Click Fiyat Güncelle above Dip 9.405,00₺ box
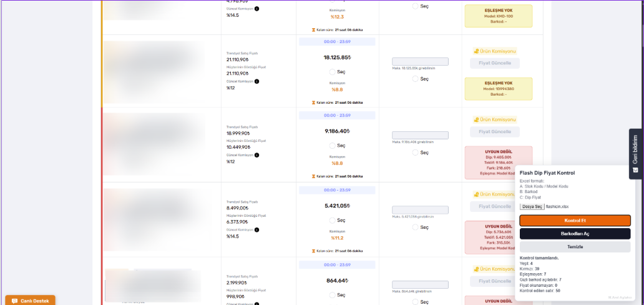The height and width of the screenshot is (305, 644). click(495, 132)
